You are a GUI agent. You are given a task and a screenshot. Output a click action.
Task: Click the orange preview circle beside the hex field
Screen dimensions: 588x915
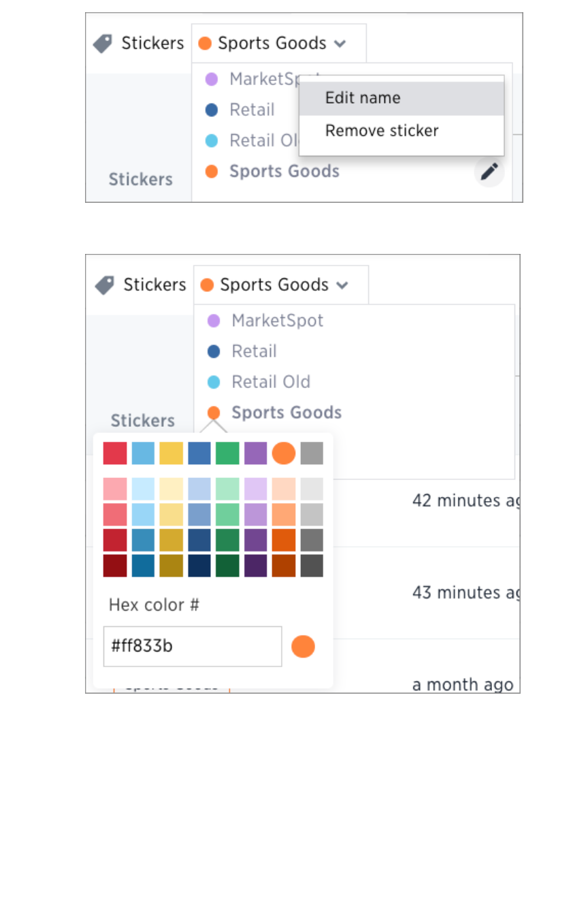303,647
